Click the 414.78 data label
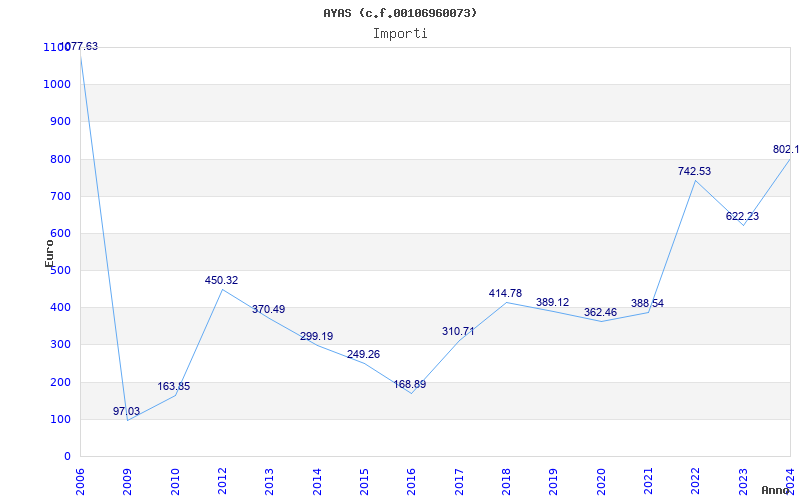Viewport: 800px width, 500px height. 505,293
